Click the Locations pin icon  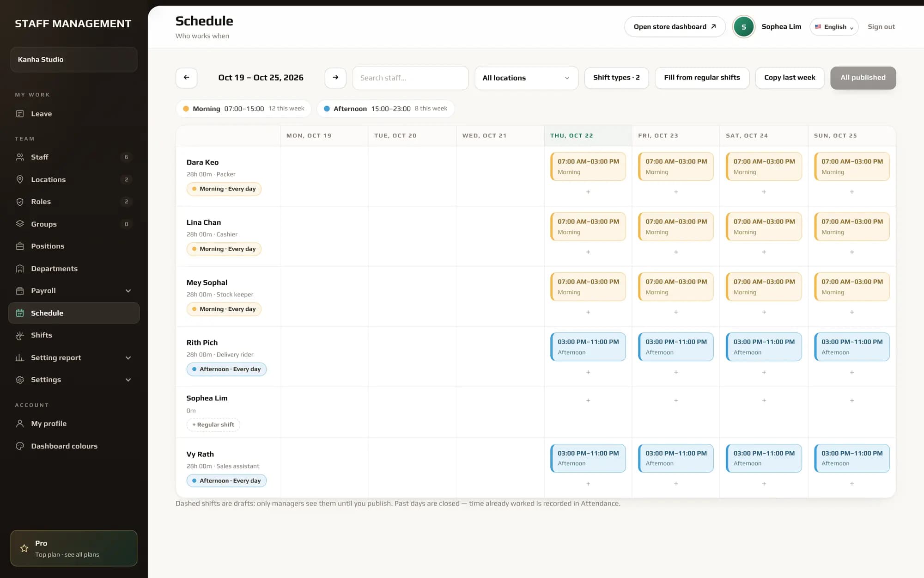pyautogui.click(x=20, y=179)
